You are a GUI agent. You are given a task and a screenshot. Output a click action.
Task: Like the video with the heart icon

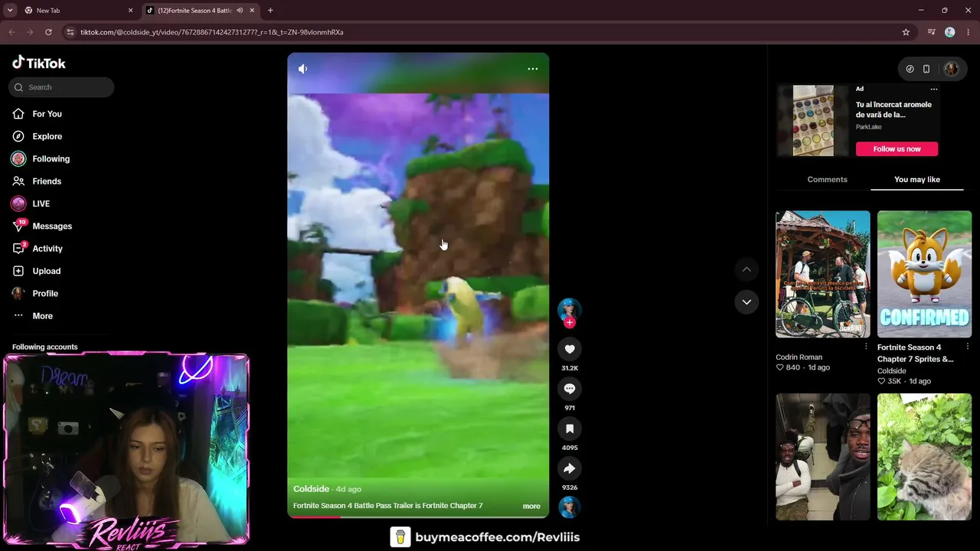point(570,349)
